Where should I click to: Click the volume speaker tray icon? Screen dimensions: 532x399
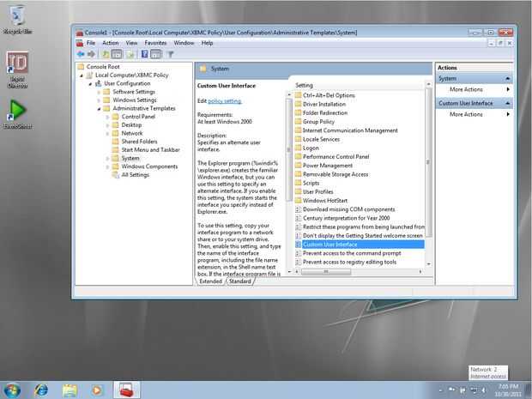click(x=483, y=390)
